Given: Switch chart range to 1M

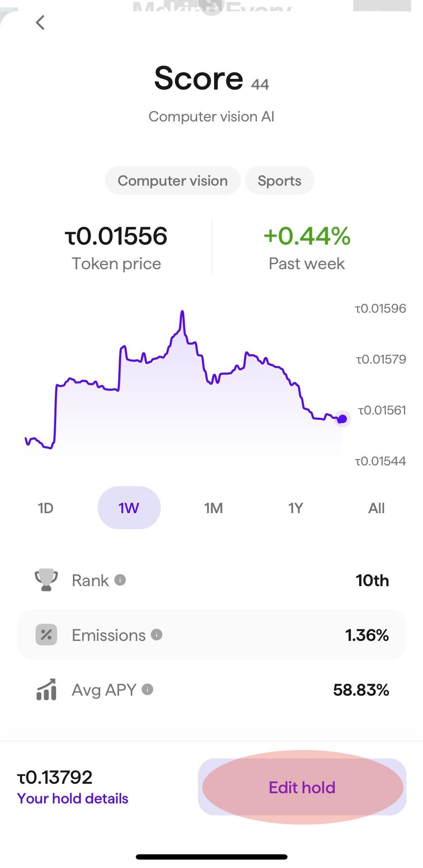Looking at the screenshot, I should [x=213, y=508].
